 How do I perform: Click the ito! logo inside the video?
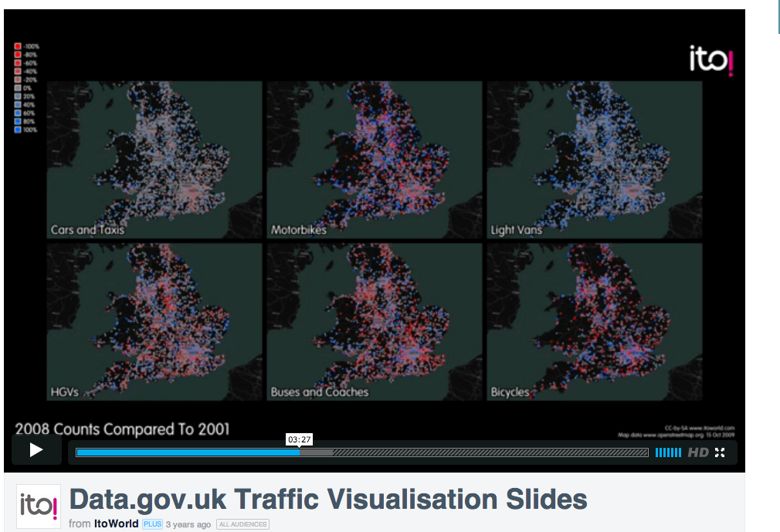point(710,60)
